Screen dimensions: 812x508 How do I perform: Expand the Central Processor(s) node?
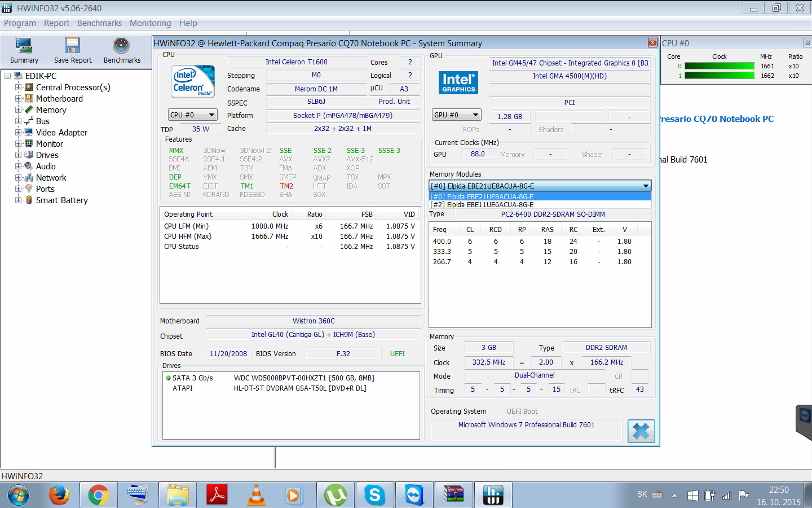point(18,87)
